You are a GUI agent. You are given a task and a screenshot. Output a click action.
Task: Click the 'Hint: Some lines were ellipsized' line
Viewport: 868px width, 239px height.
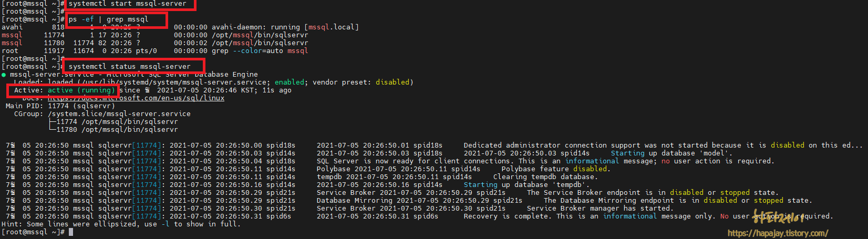(x=121, y=224)
